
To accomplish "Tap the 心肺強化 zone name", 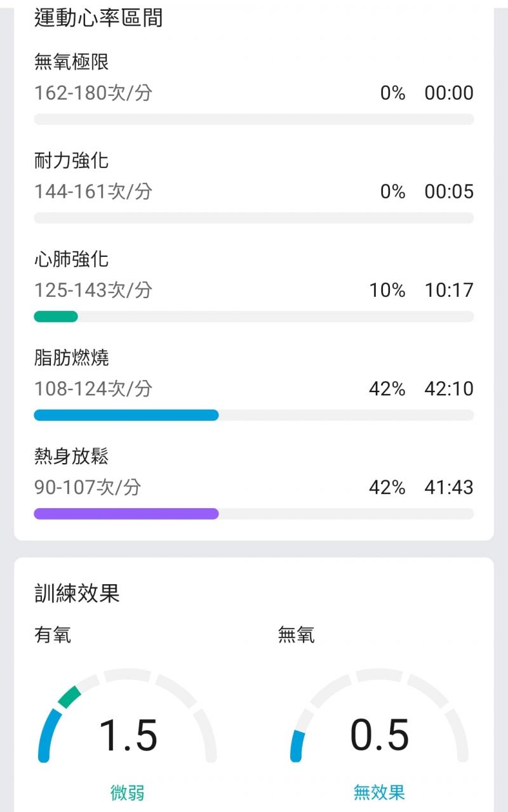I will tap(72, 259).
